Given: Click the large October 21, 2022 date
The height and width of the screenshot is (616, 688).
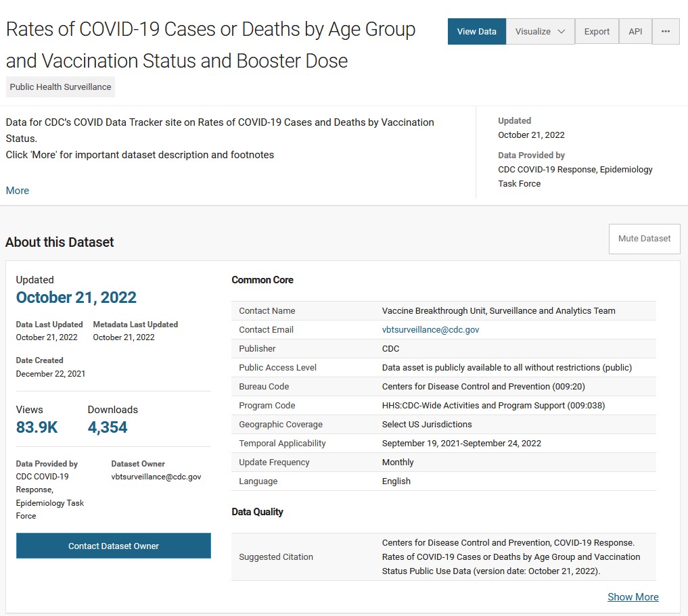Looking at the screenshot, I should tap(76, 298).
